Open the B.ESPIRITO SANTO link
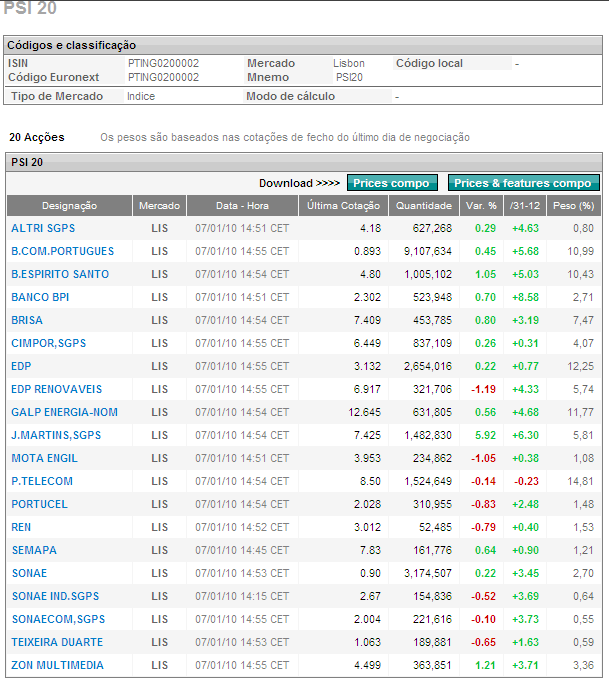609x686 pixels. tap(60, 274)
